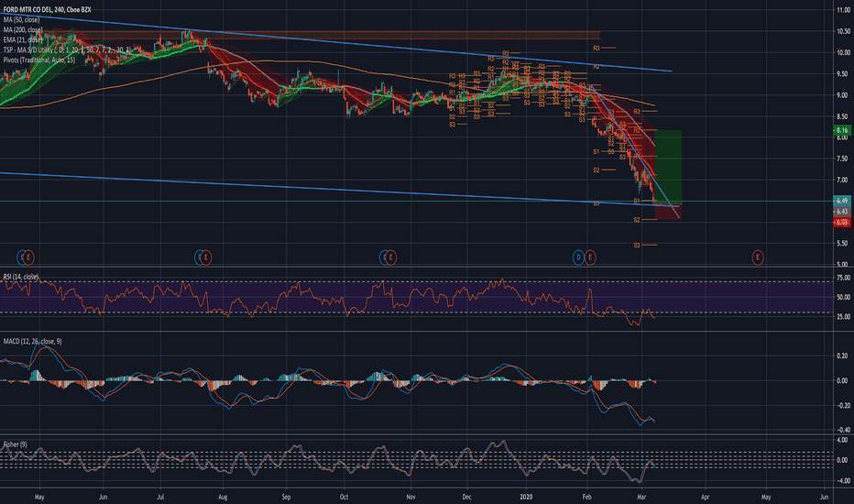Select the EMA (21, close) indicator label

pos(23,39)
